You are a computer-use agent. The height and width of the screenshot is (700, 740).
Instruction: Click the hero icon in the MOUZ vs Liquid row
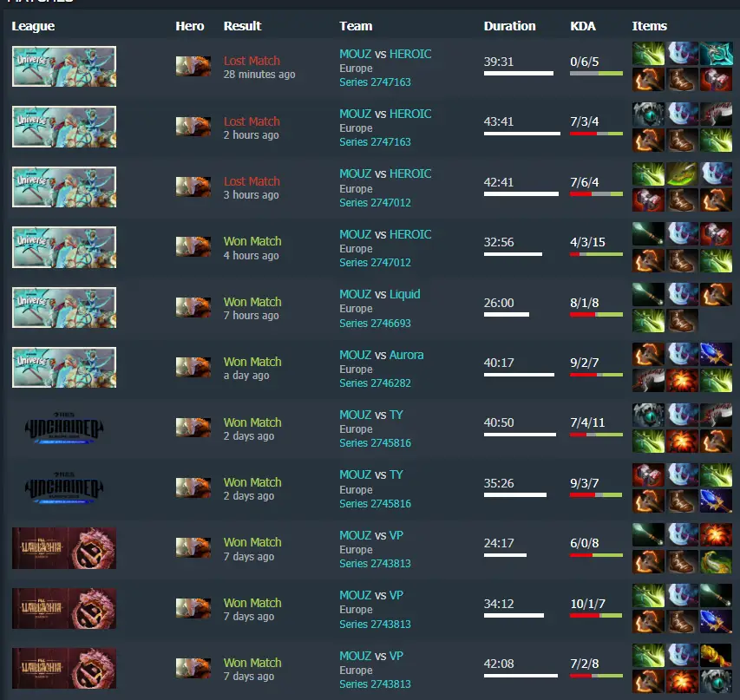point(193,307)
